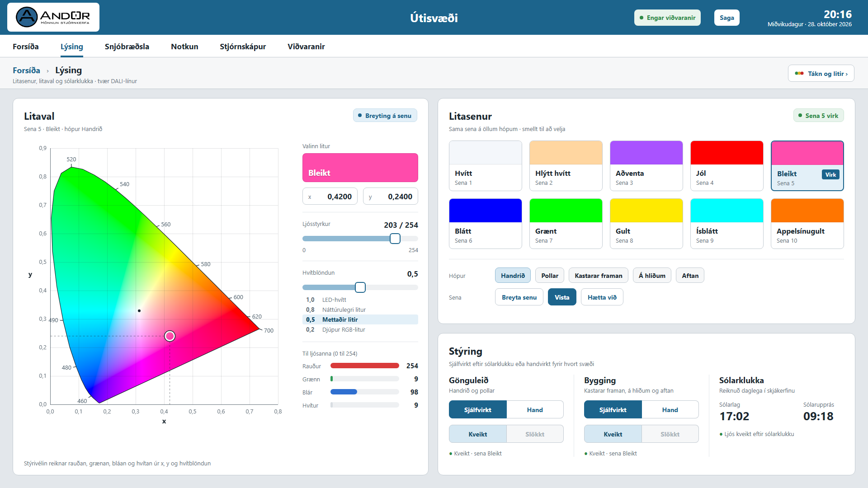Click the x coordinate input field
Viewport: 868px width, 488px height.
click(330, 197)
